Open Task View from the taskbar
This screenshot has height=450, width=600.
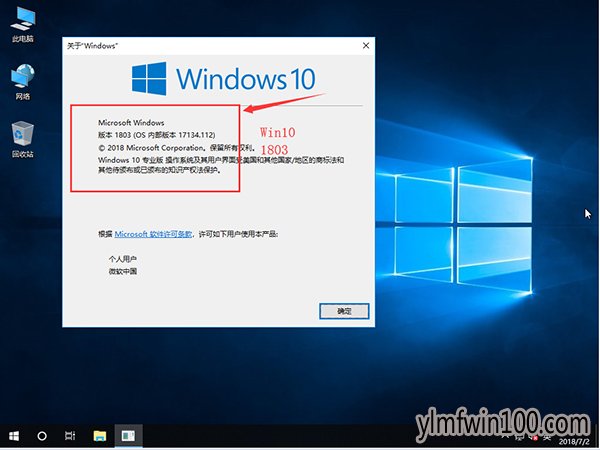pyautogui.click(x=70, y=436)
